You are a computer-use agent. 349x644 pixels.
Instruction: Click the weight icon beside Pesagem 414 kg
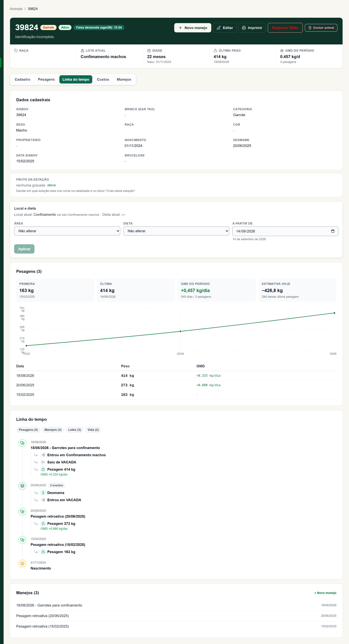coord(43,469)
